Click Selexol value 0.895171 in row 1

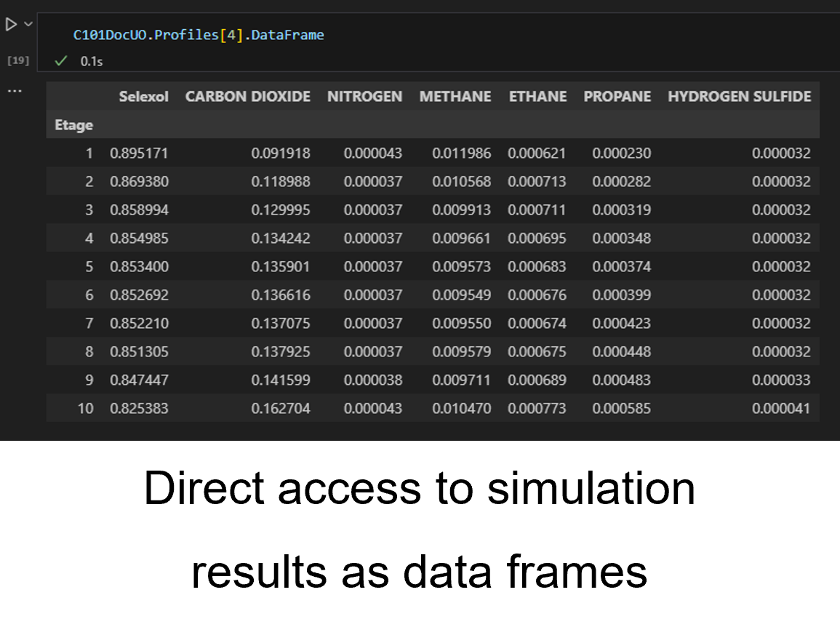(x=139, y=153)
